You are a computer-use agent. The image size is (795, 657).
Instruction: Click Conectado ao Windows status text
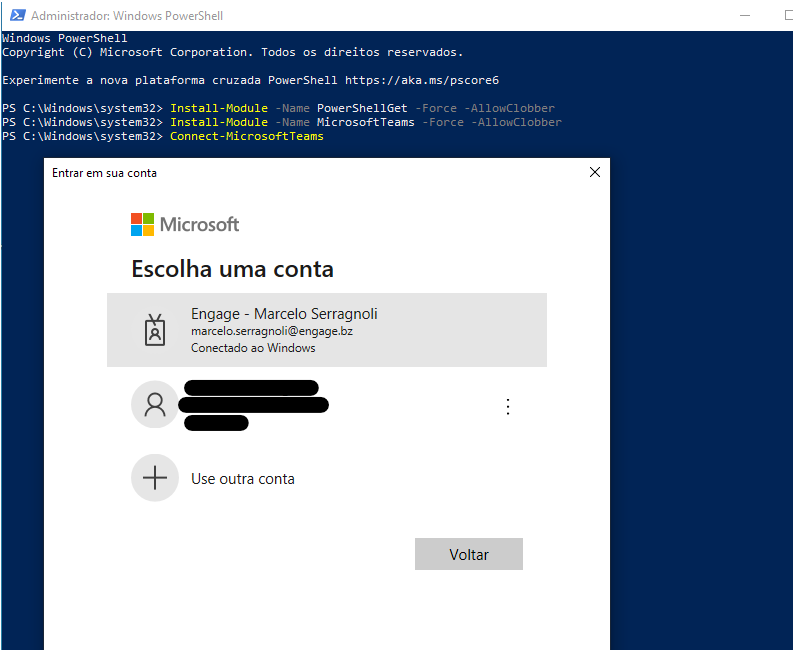click(253, 348)
